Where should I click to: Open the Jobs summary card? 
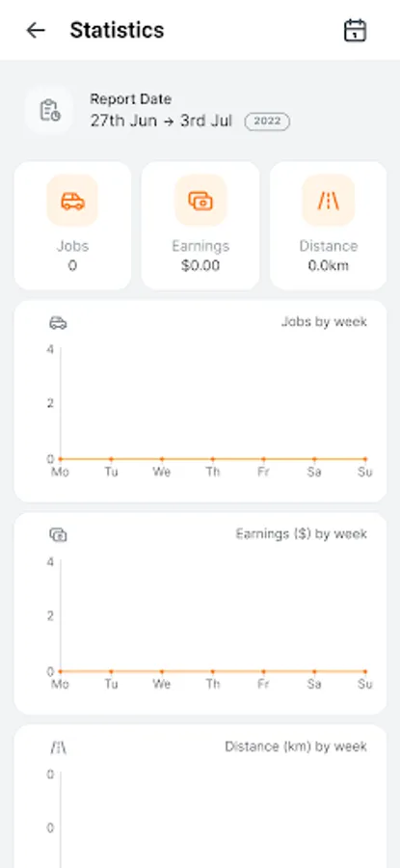tap(72, 226)
